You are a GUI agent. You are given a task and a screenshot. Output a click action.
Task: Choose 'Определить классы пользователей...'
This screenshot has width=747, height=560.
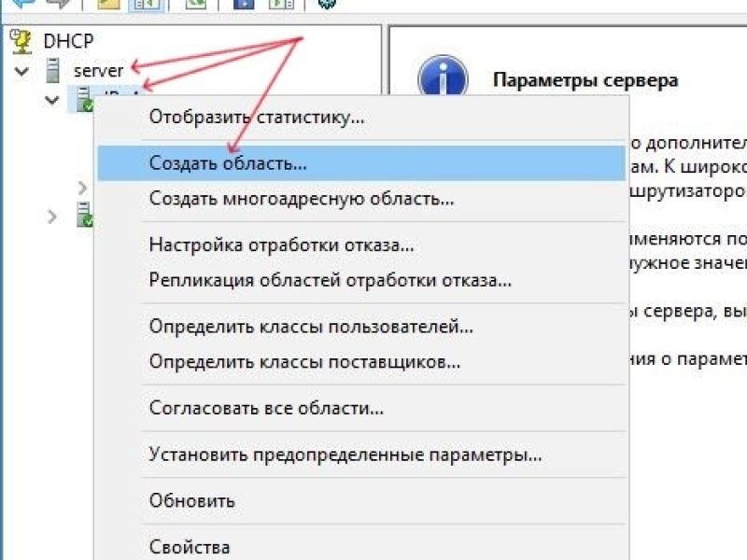coord(361,327)
